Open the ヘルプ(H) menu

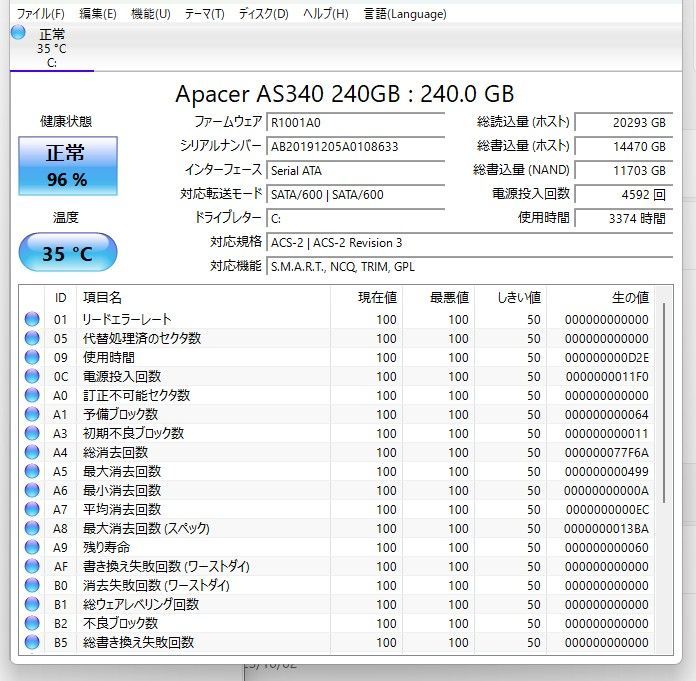[x=326, y=14]
